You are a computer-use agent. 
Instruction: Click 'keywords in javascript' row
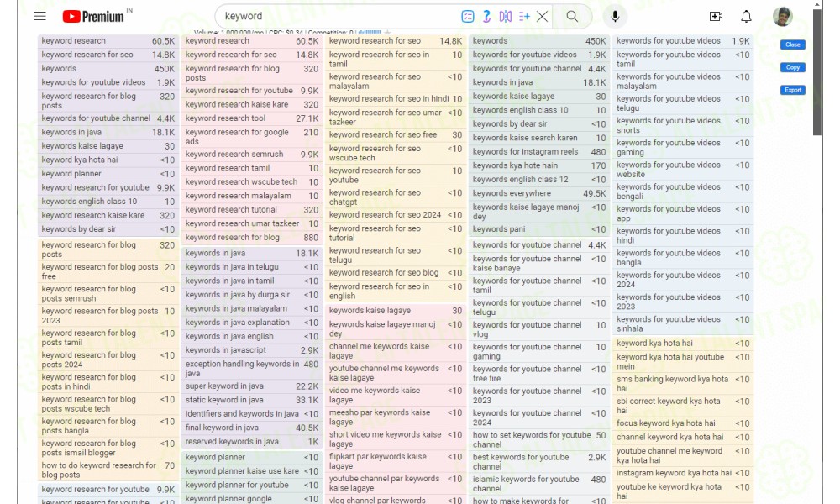(252, 350)
